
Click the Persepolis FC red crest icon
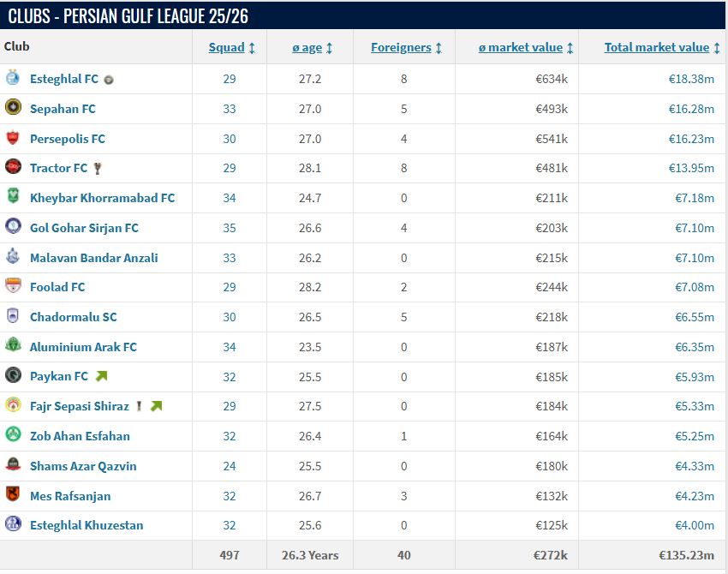(x=13, y=138)
